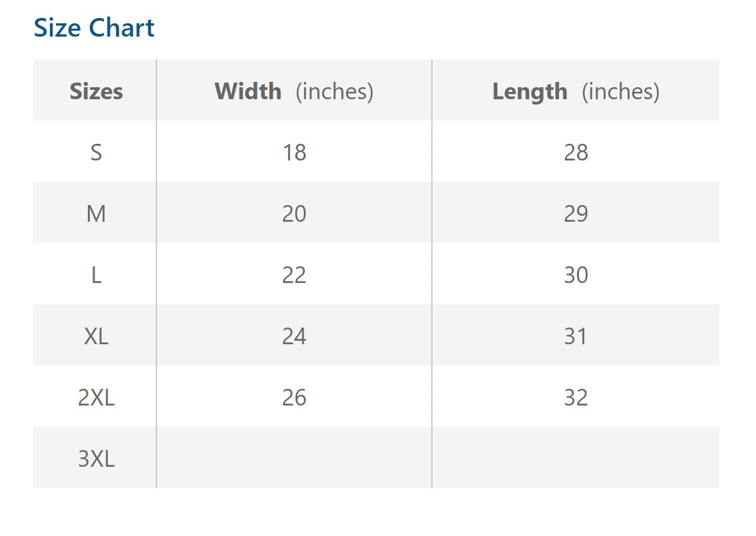The image size is (756, 536).
Task: Click the width value 22
Action: pos(293,275)
